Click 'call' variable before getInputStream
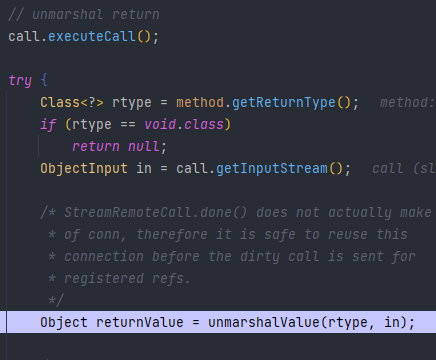Image resolution: width=436 pixels, height=360 pixels. pos(192,168)
